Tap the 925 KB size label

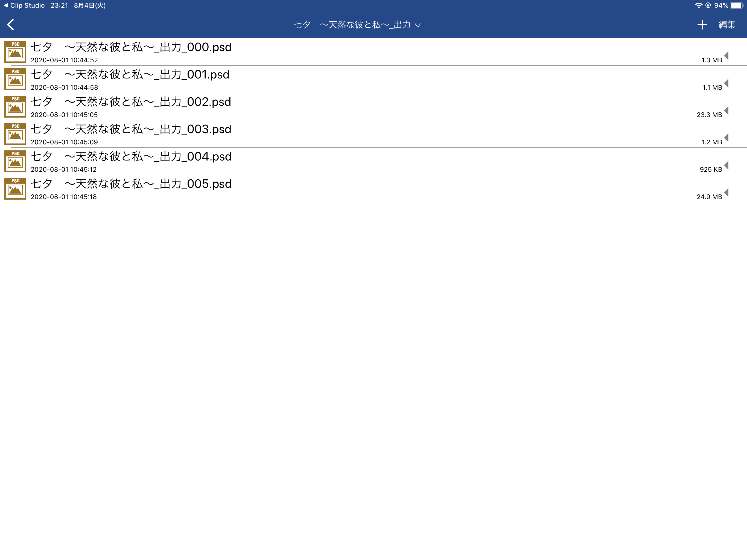tap(711, 170)
